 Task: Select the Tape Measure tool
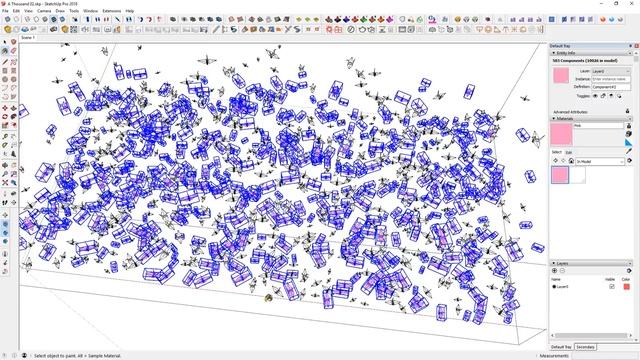tap(5, 136)
